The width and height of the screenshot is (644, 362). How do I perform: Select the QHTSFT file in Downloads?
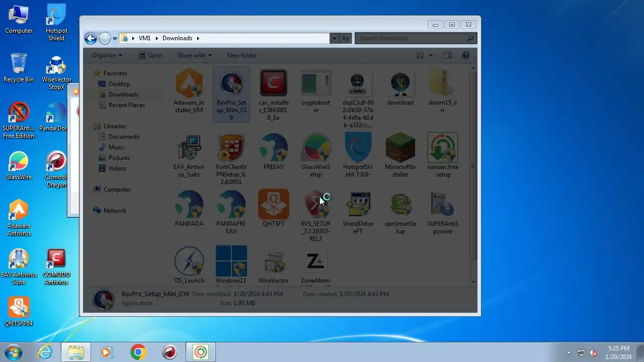(273, 209)
